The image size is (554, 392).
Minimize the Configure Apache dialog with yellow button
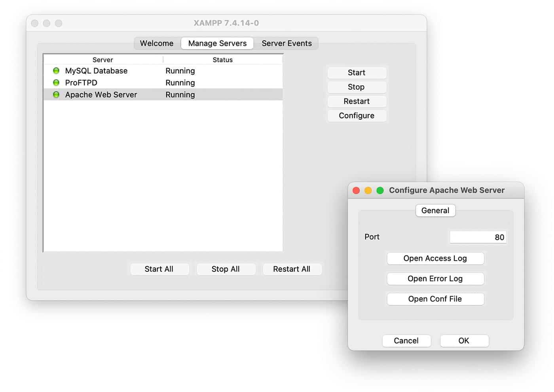point(368,191)
